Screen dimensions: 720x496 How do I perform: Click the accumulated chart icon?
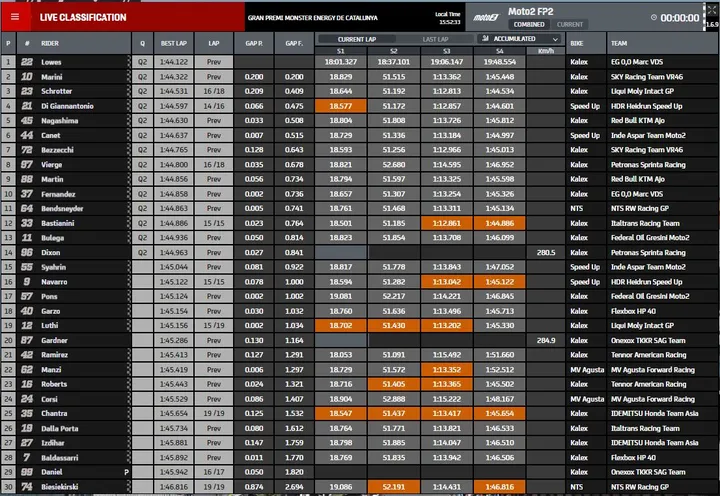coord(485,39)
